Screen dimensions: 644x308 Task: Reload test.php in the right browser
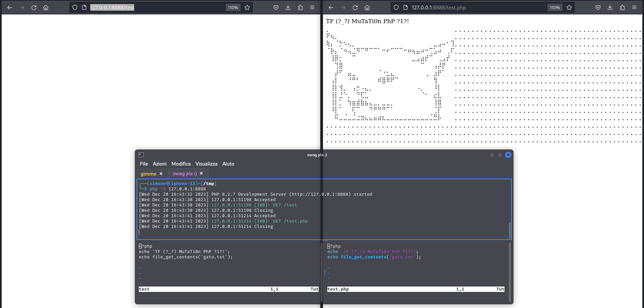coord(355,7)
